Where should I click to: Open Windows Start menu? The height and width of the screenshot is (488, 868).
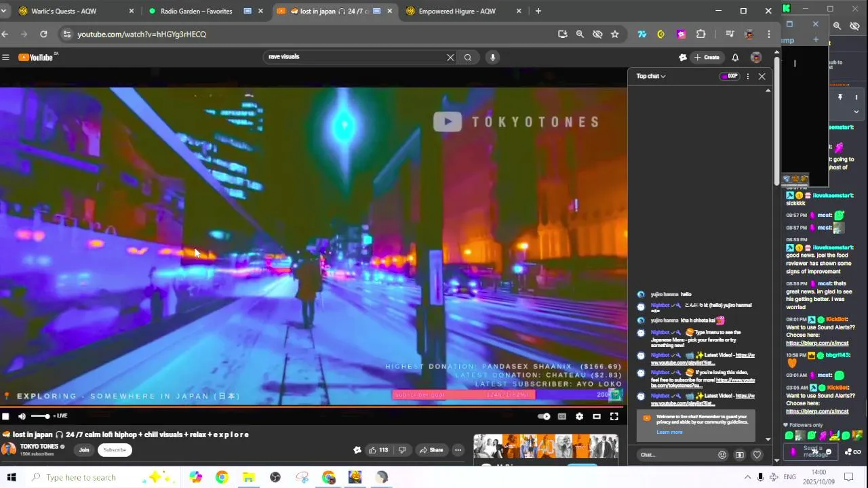pyautogui.click(x=11, y=477)
